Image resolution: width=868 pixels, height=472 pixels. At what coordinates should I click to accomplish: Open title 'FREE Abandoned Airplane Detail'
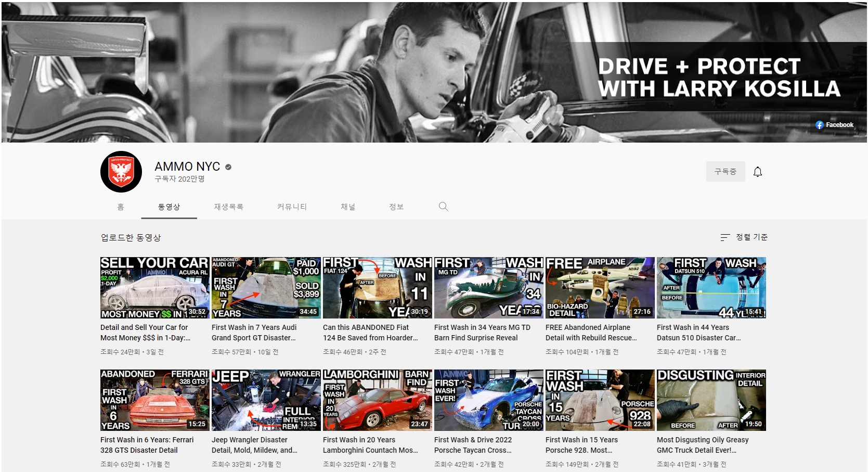591,333
